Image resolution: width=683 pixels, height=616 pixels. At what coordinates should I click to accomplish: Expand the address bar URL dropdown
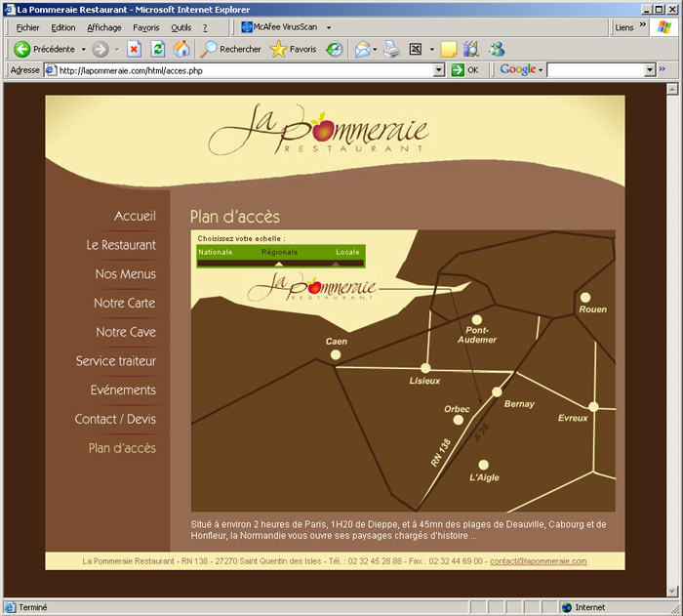click(x=439, y=70)
